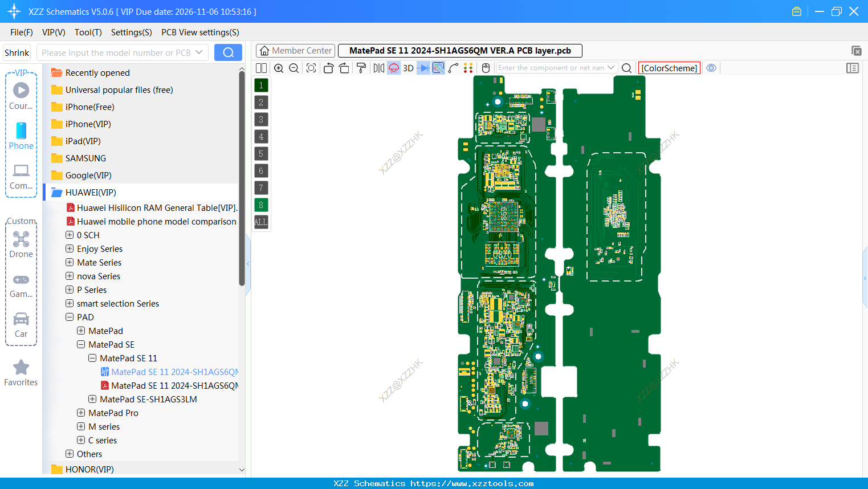
Task: Mirror flip the PCB board view
Action: [x=378, y=68]
